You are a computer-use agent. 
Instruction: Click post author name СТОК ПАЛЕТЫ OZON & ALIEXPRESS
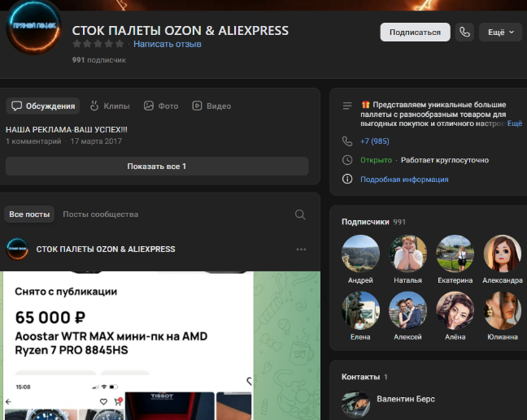click(106, 249)
